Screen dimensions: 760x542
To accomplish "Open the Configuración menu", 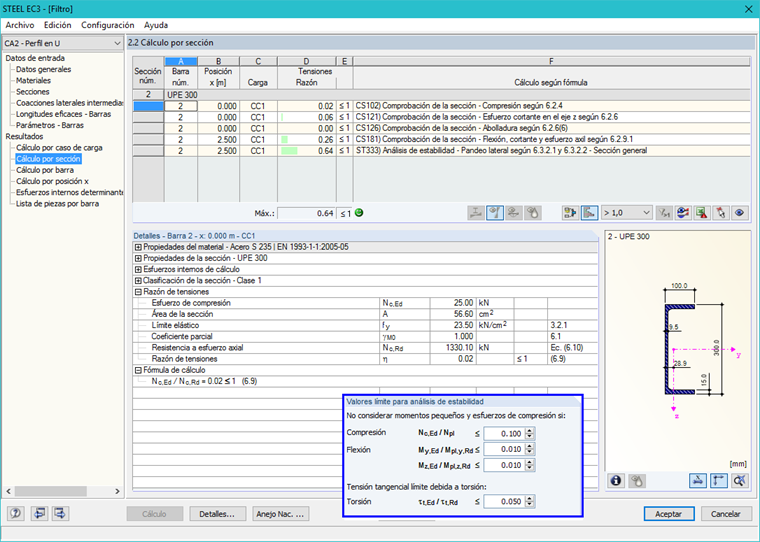I will (108, 25).
